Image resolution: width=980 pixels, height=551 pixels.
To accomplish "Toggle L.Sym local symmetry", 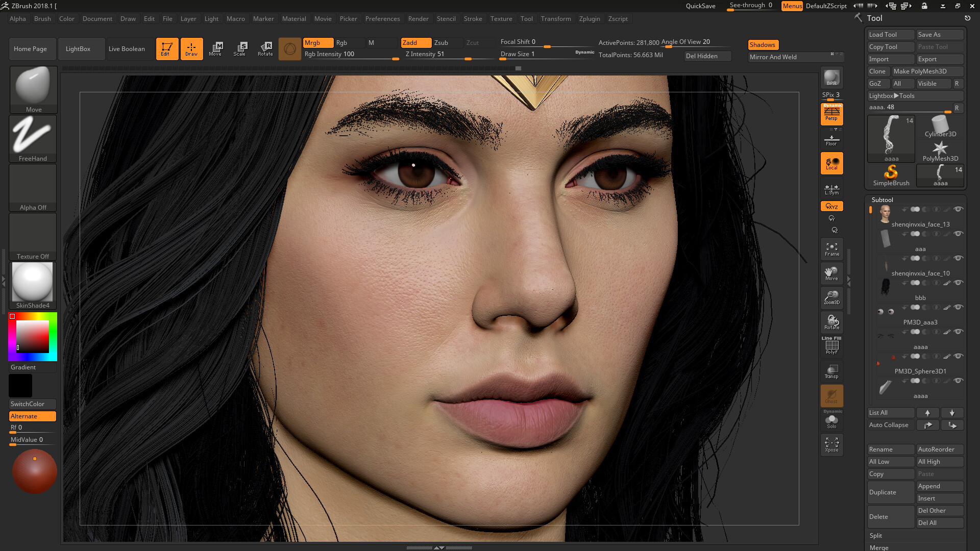I will (831, 188).
